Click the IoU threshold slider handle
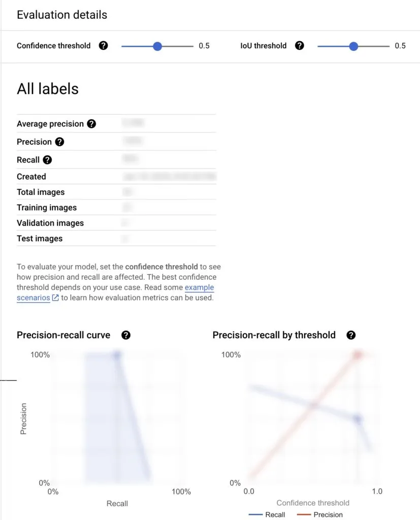The width and height of the screenshot is (420, 520). pos(353,46)
